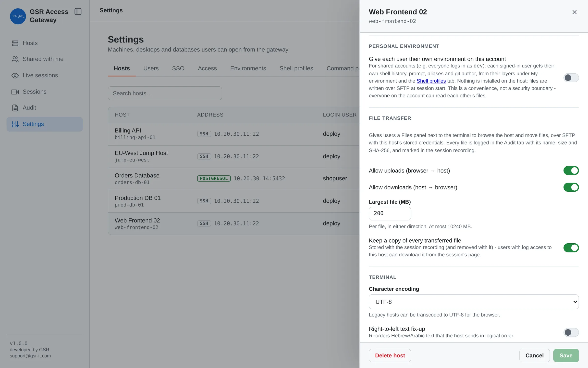Screen dimensions: 588x368
Task: Click shopuser login user cell
Action: 335,178
